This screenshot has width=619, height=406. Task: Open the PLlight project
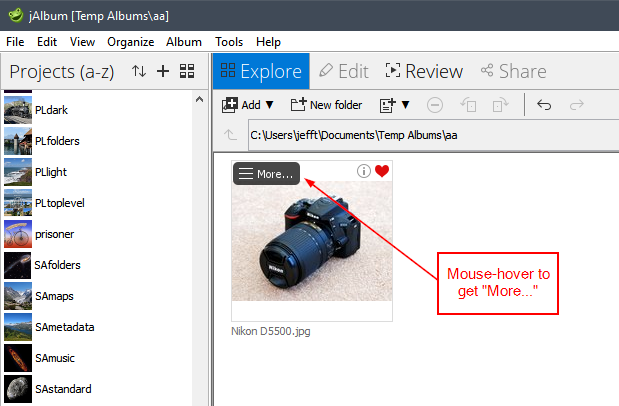[51, 172]
